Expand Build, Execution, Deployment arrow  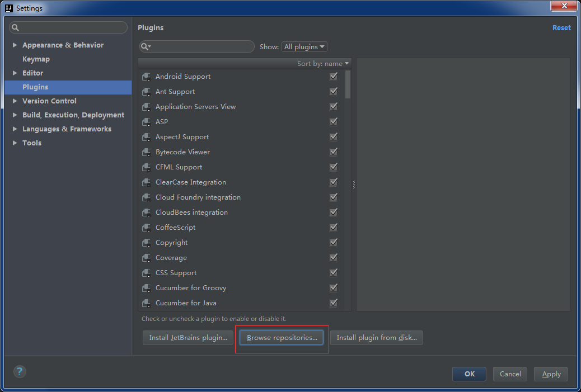(x=15, y=115)
